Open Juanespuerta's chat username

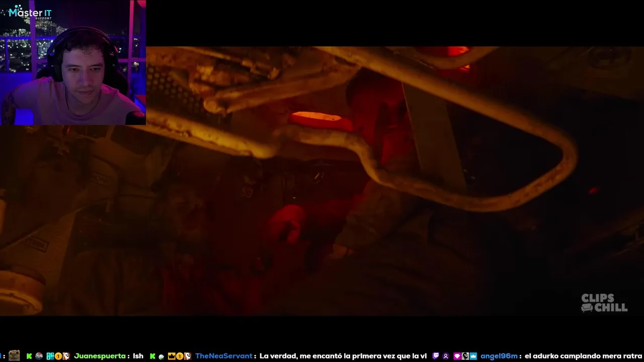(100, 356)
